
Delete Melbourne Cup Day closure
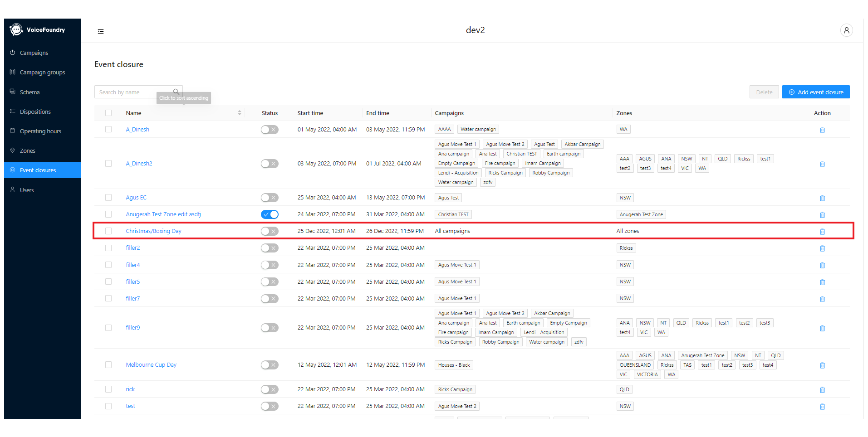tap(822, 365)
